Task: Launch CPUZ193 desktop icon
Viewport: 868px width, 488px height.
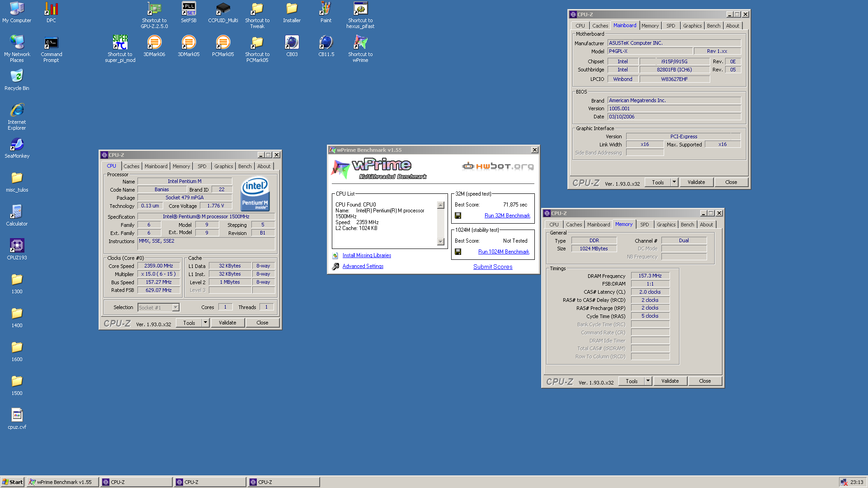Action: coord(17,249)
